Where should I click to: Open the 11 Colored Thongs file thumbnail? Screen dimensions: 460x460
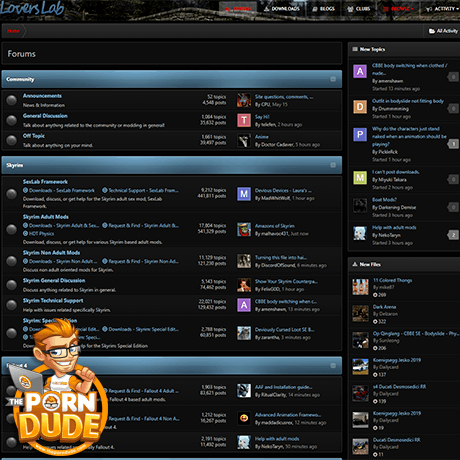360,287
